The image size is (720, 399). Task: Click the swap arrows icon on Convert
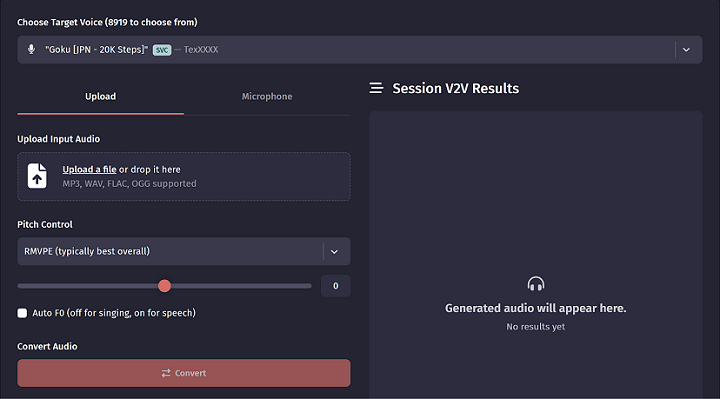tap(166, 373)
